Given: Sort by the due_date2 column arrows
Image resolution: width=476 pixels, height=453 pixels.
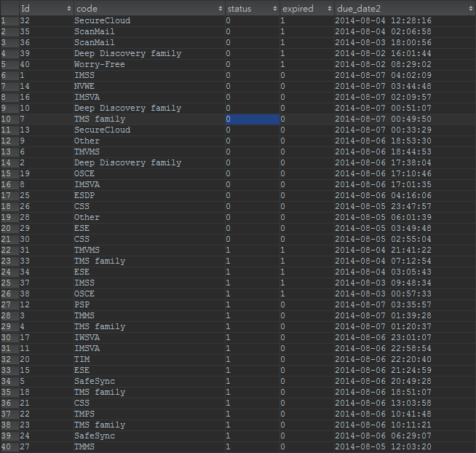Looking at the screenshot, I should 470,9.
